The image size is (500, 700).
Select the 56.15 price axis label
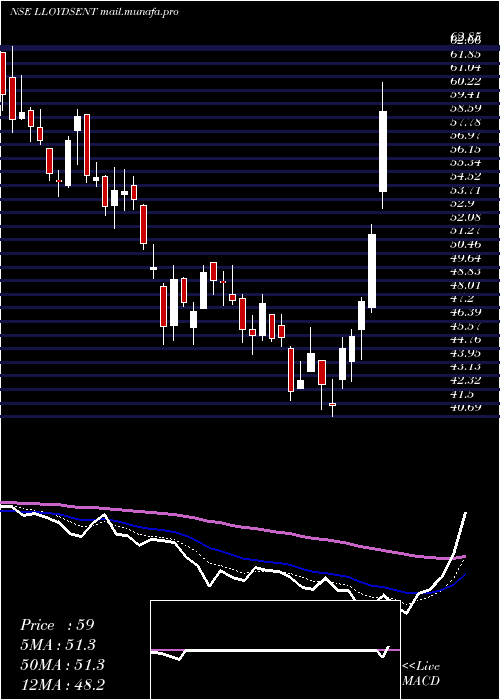pos(466,149)
